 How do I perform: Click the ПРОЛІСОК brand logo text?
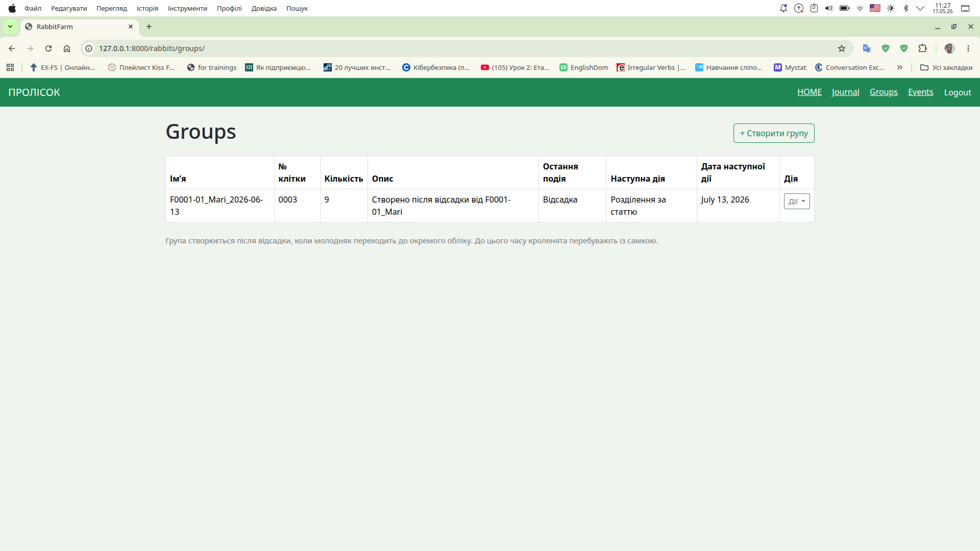click(x=34, y=92)
